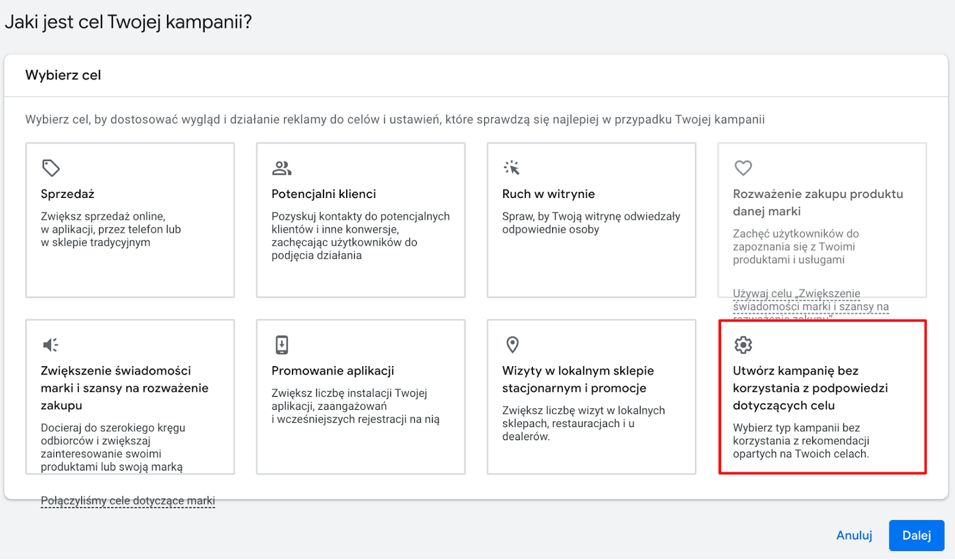The image size is (955, 560).
Task: Select the Potencjalni klienci goal title
Action: (324, 194)
